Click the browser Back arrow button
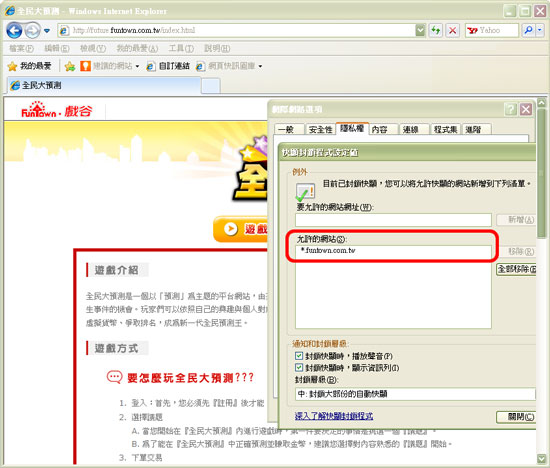This screenshot has height=468, width=550. 14,31
